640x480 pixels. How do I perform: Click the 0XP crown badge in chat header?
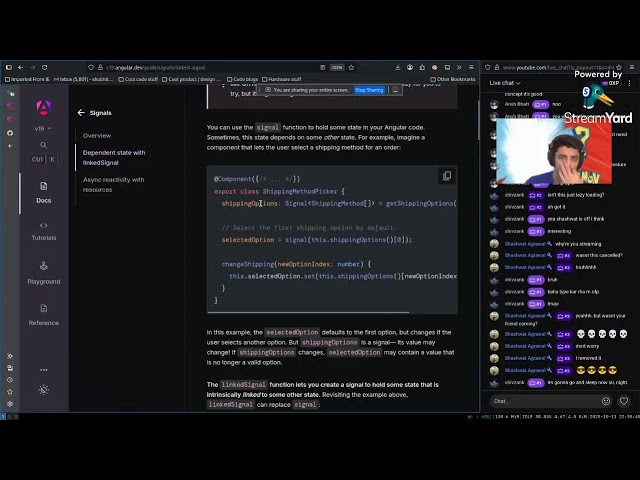click(611, 83)
